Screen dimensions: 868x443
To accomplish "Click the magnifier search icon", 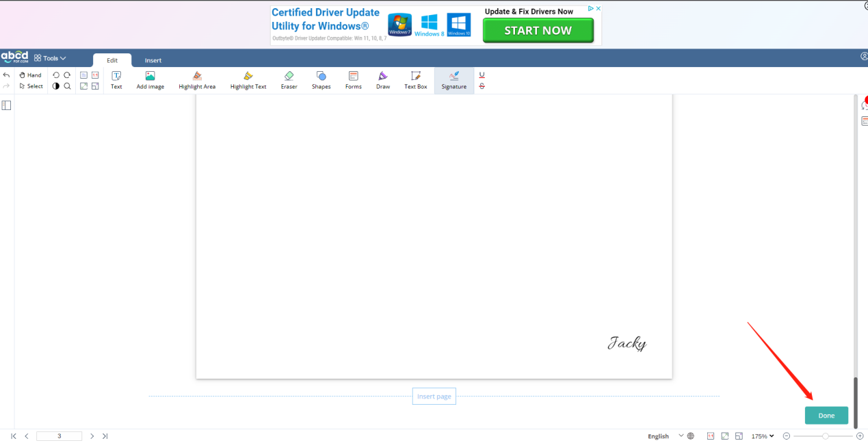I will click(67, 86).
